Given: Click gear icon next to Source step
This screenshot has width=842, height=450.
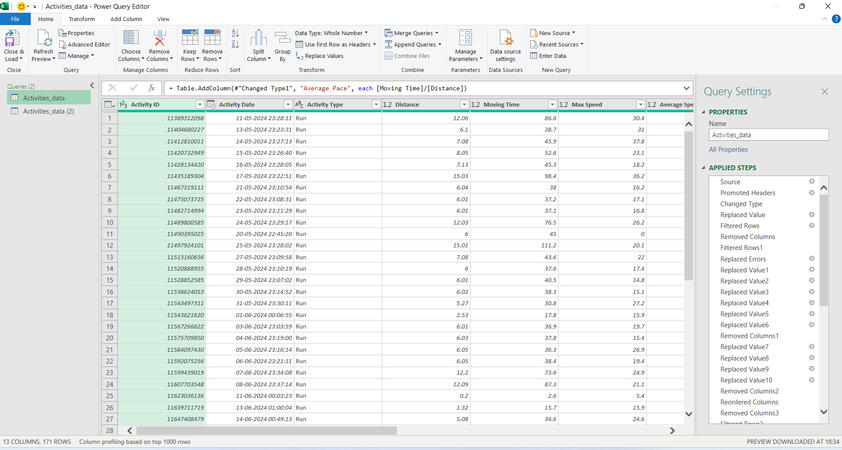Looking at the screenshot, I should 812,182.
